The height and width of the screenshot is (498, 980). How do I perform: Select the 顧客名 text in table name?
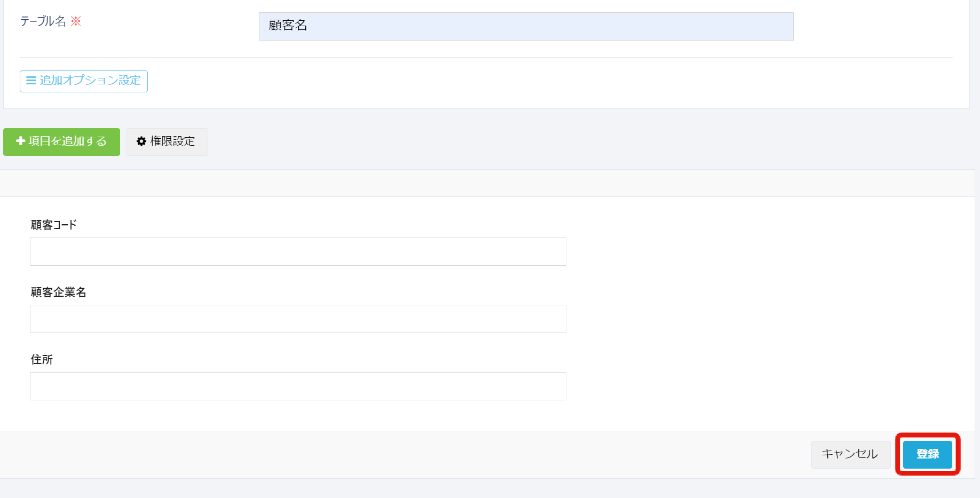pyautogui.click(x=286, y=25)
